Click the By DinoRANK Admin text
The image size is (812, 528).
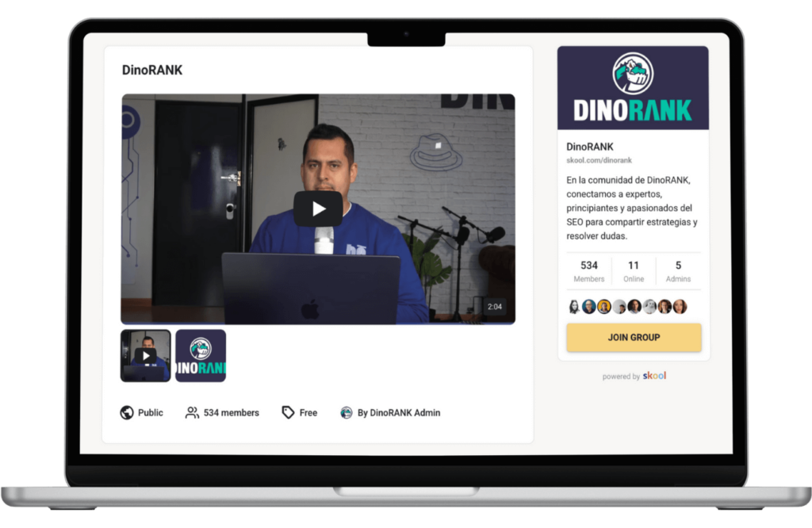(x=399, y=412)
